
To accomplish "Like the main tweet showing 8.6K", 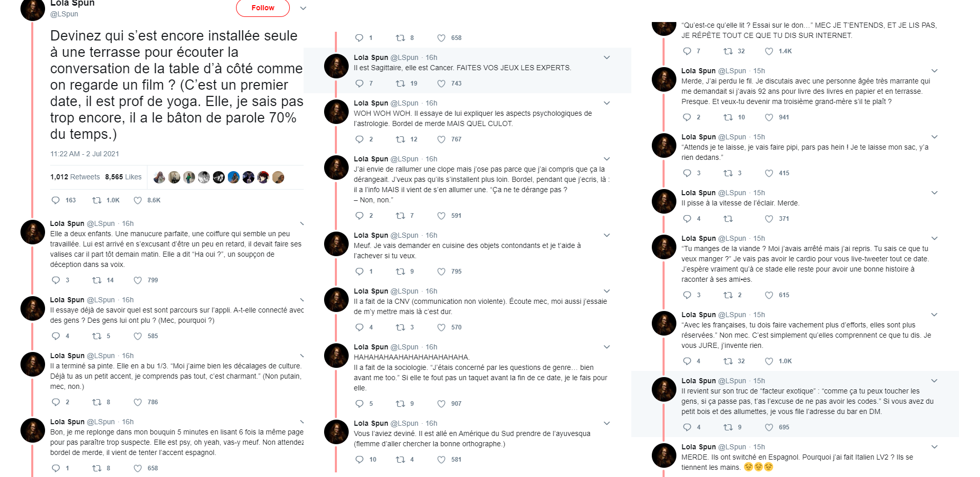I will pos(138,200).
